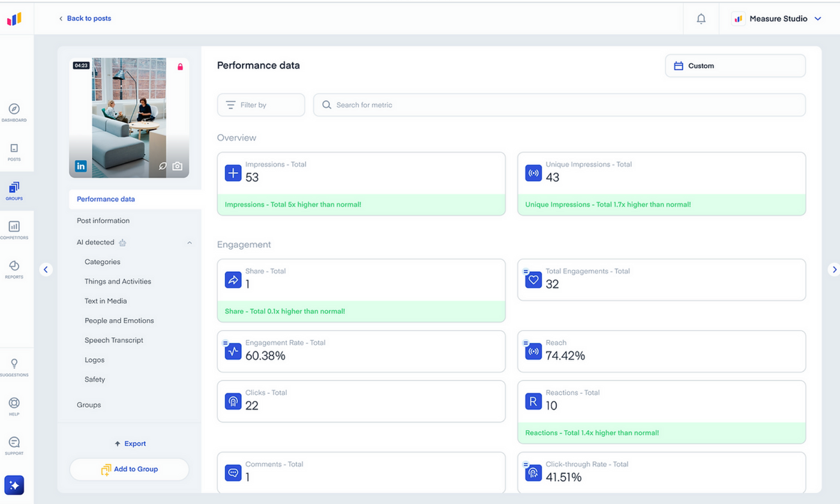Click the 60.38% engagement rate value
The image size is (840, 504).
(x=265, y=356)
